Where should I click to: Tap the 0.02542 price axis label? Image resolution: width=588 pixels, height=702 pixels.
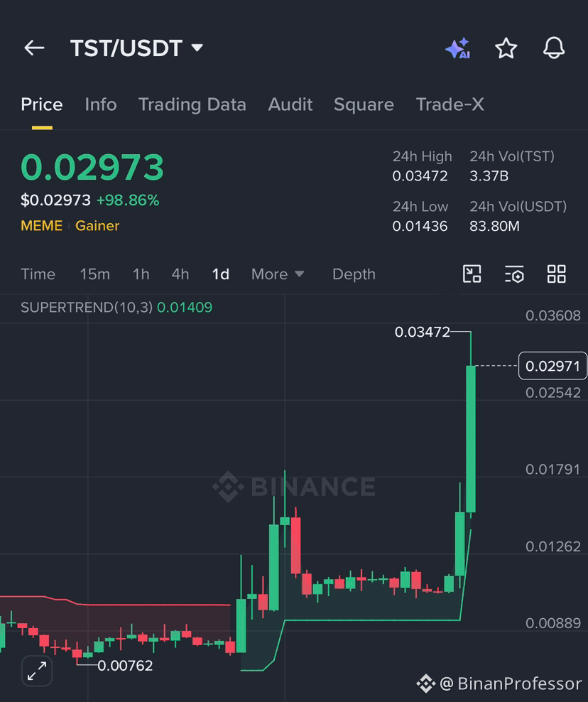(x=553, y=393)
